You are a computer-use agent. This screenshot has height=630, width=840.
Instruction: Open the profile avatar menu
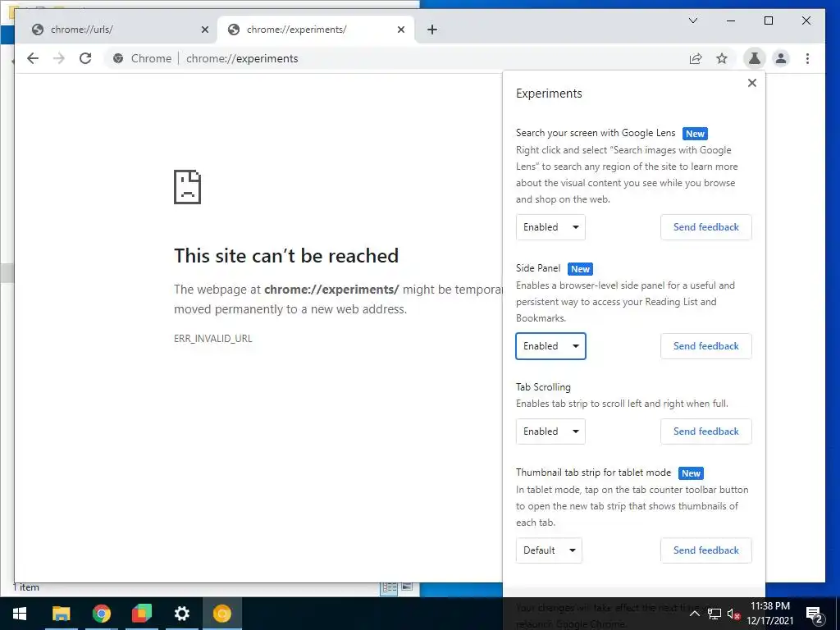(781, 58)
